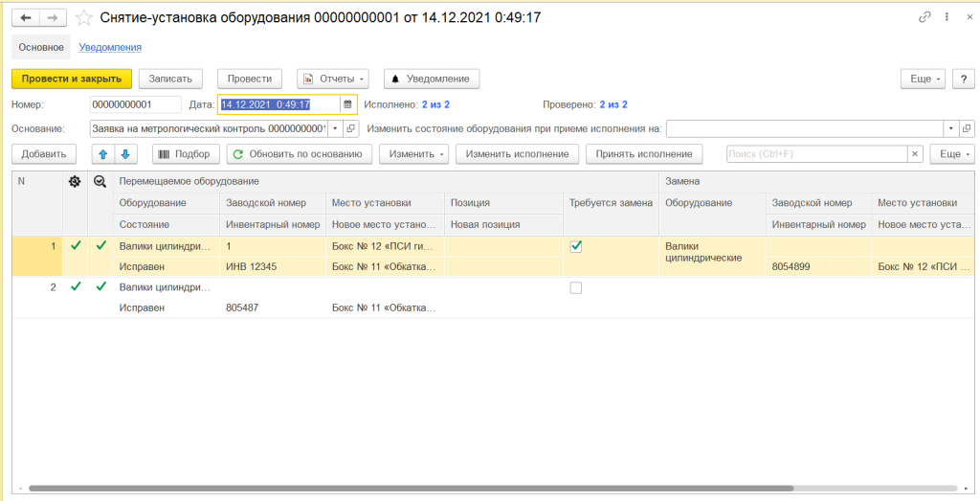This screenshot has height=501, width=980.
Task: Click executed checkmark in row 2
Action: point(76,287)
